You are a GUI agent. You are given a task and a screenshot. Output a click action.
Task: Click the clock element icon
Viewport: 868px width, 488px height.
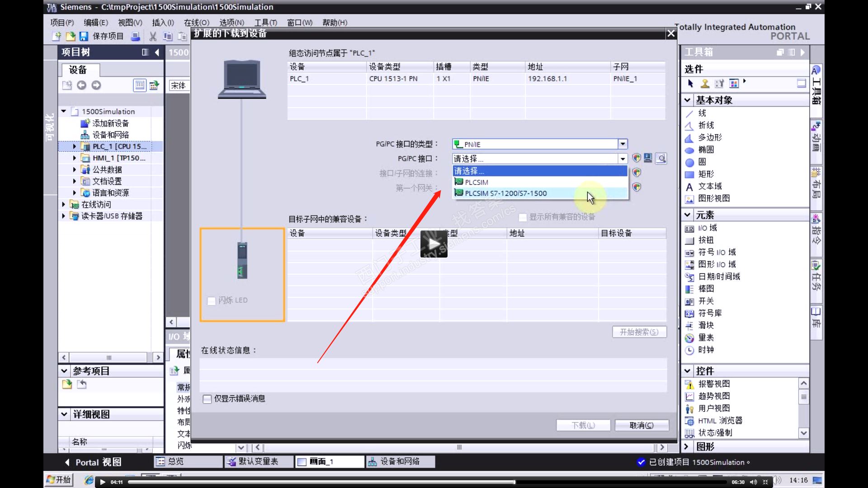(x=689, y=350)
